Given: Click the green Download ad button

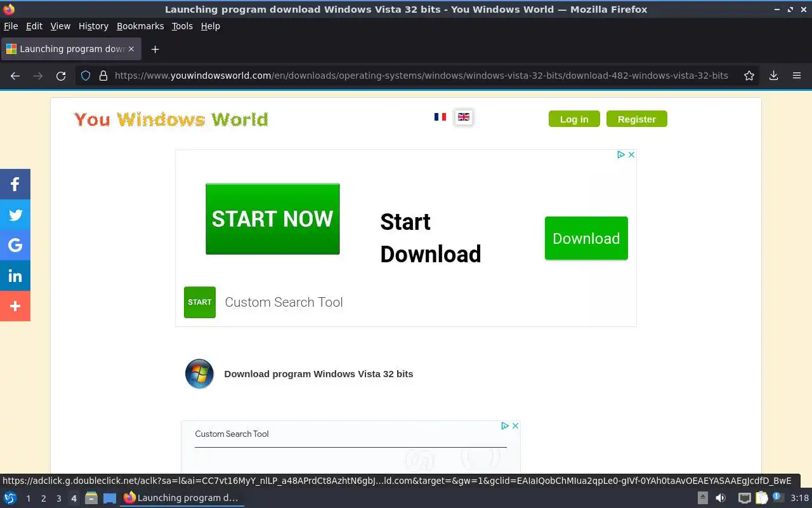Looking at the screenshot, I should tap(586, 238).
